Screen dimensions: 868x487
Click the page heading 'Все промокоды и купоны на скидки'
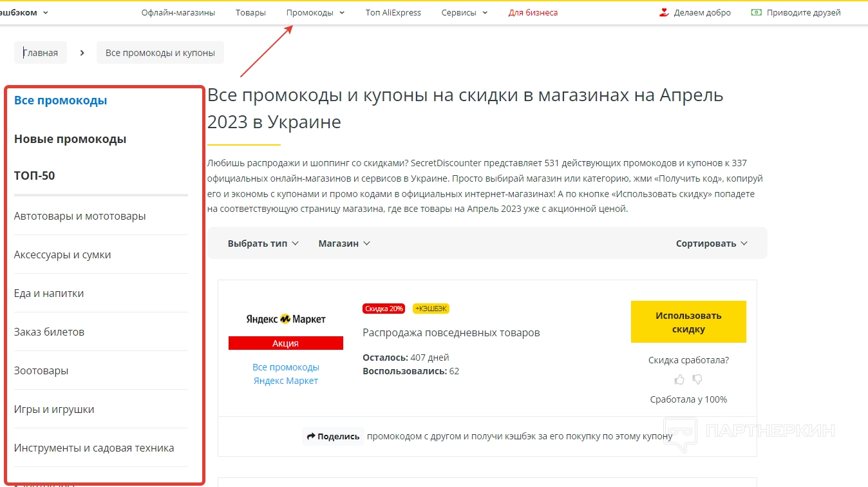pos(466,108)
